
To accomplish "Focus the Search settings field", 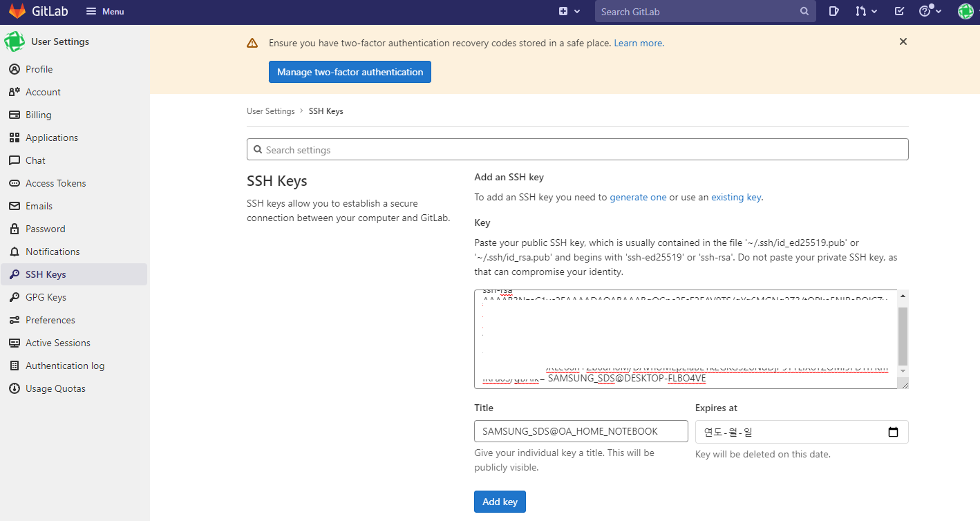I will [x=577, y=150].
